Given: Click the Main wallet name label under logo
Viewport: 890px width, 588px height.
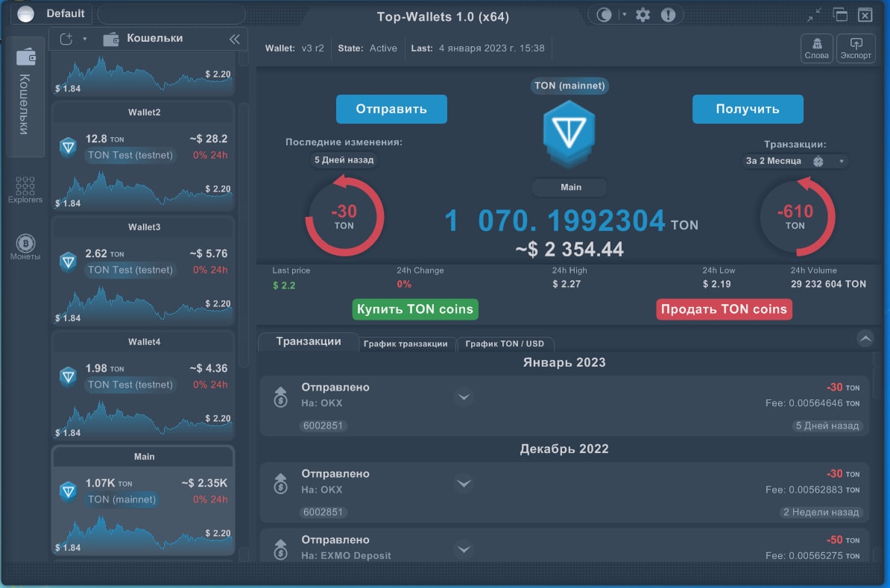Looking at the screenshot, I should [570, 187].
